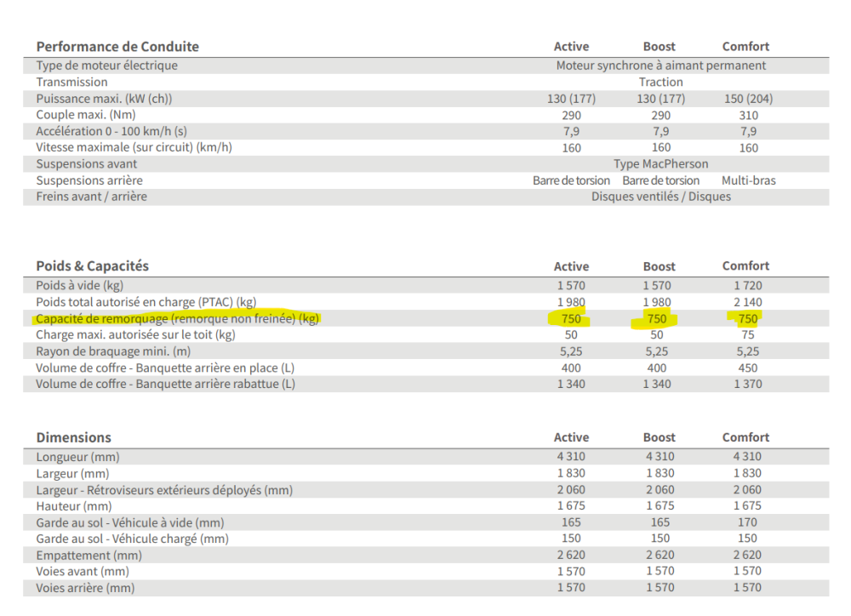851x616 pixels.
Task: Click the Multi-bras rear suspension value
Action: (x=748, y=180)
